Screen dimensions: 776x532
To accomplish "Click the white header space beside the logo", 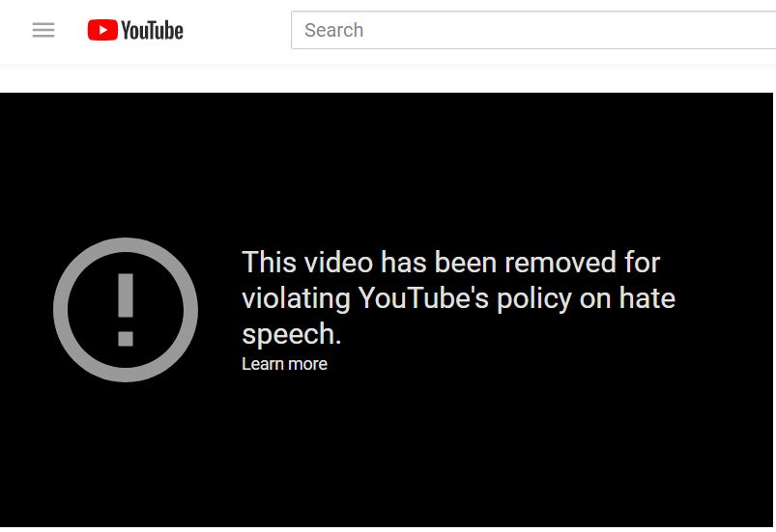I will tap(237, 30).
